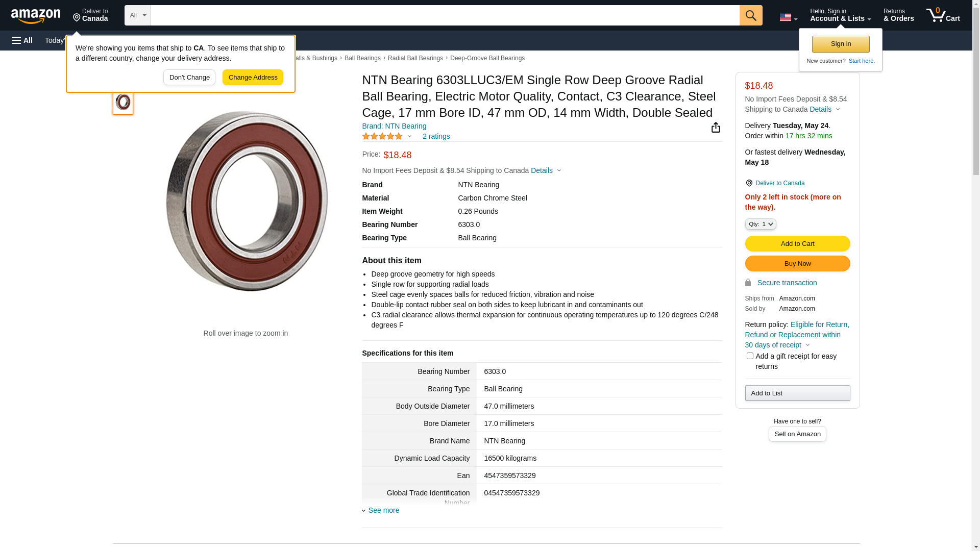Click the share icon near the title
The width and height of the screenshot is (980, 551).
point(716,128)
